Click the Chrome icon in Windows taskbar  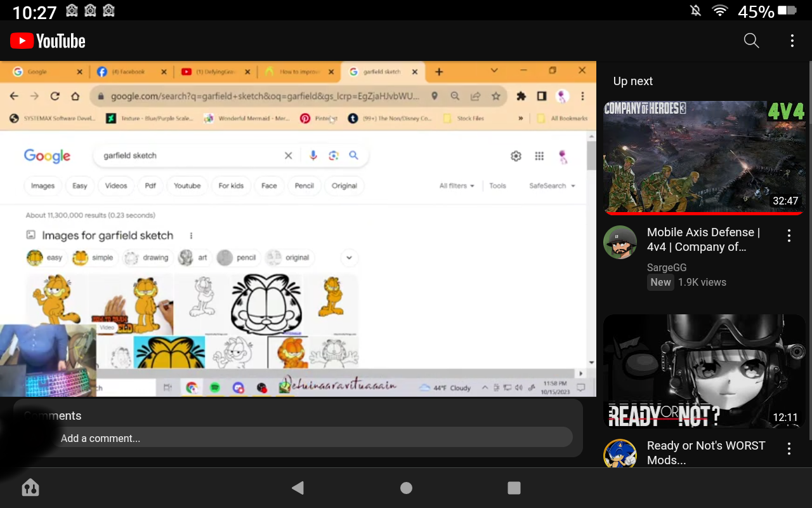(x=192, y=387)
